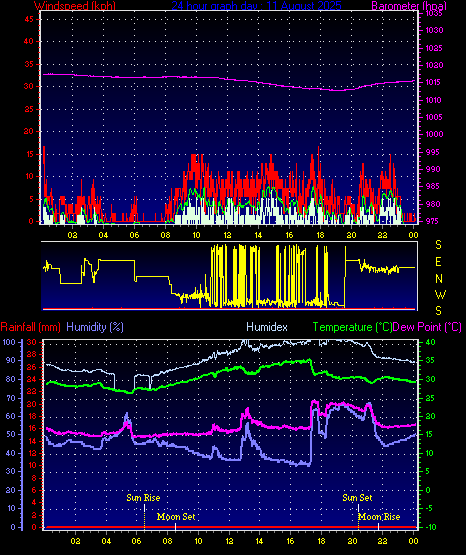Click the Sun Set marker label
The image size is (466, 555).
pos(357,498)
